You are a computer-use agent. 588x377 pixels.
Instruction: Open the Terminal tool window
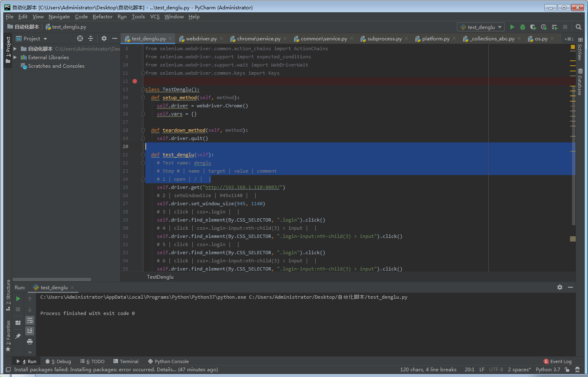click(126, 361)
